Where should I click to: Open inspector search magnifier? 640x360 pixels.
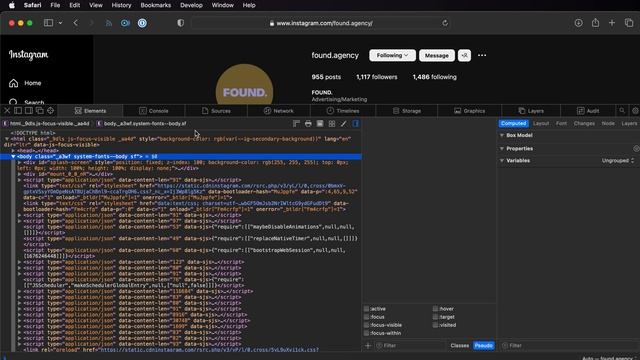point(622,111)
